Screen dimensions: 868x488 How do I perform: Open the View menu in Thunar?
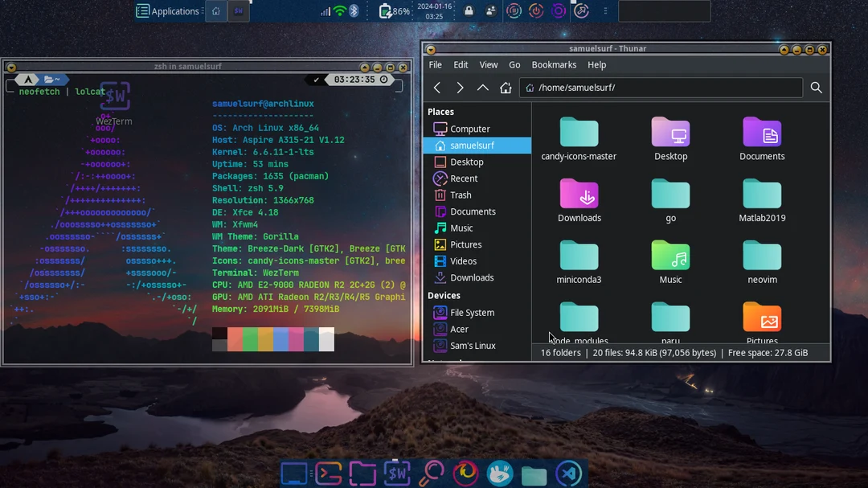click(489, 64)
